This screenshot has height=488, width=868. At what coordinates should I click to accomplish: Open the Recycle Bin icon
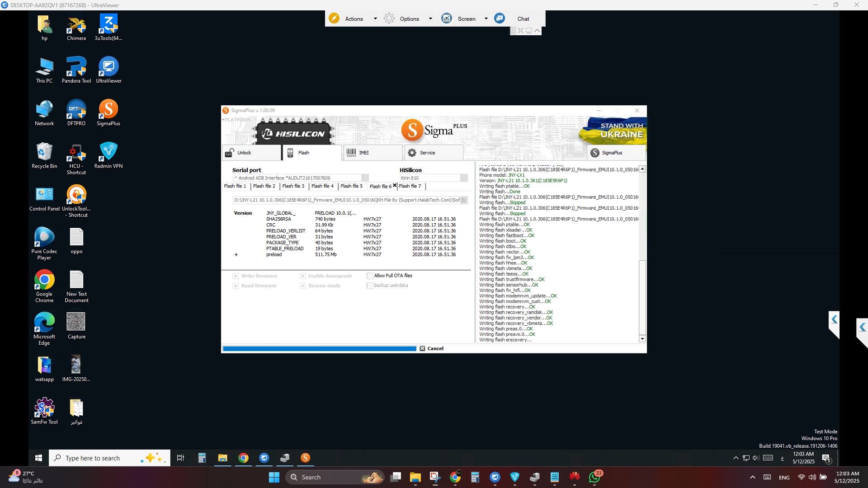click(x=44, y=155)
